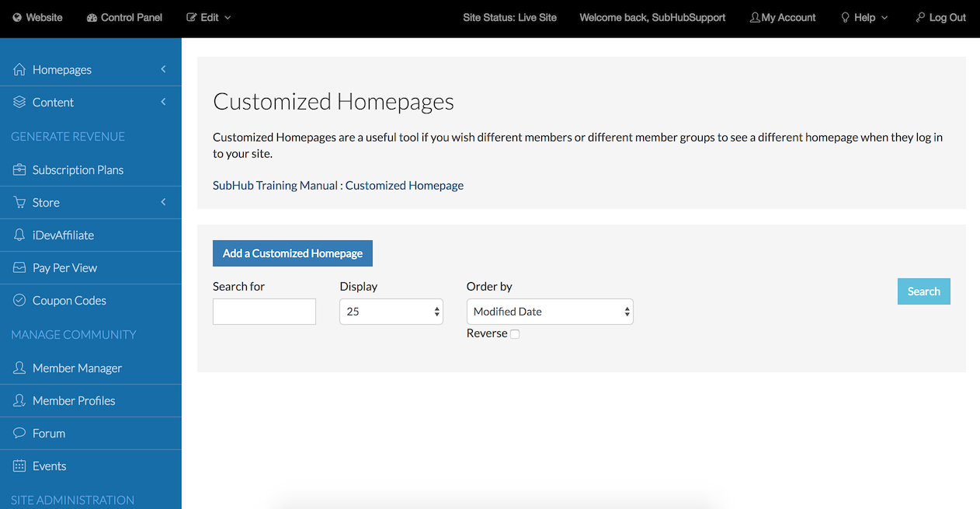Click the MANAGE COMMUNITY section header
Viewport: 980px width, 509px height.
click(x=73, y=334)
